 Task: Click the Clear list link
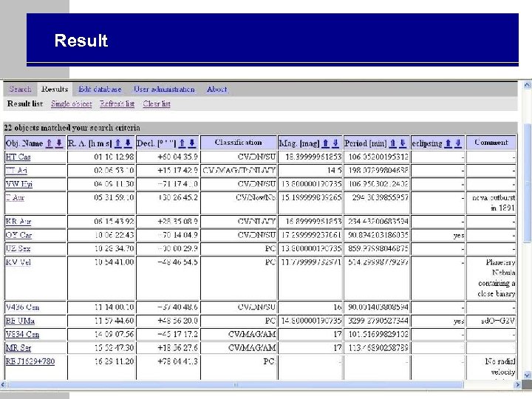coord(157,104)
